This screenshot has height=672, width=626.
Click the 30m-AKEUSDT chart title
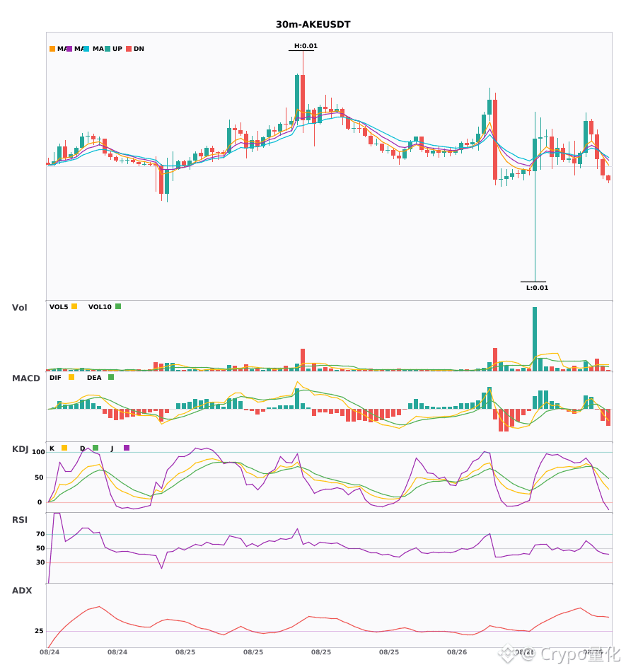tap(313, 25)
